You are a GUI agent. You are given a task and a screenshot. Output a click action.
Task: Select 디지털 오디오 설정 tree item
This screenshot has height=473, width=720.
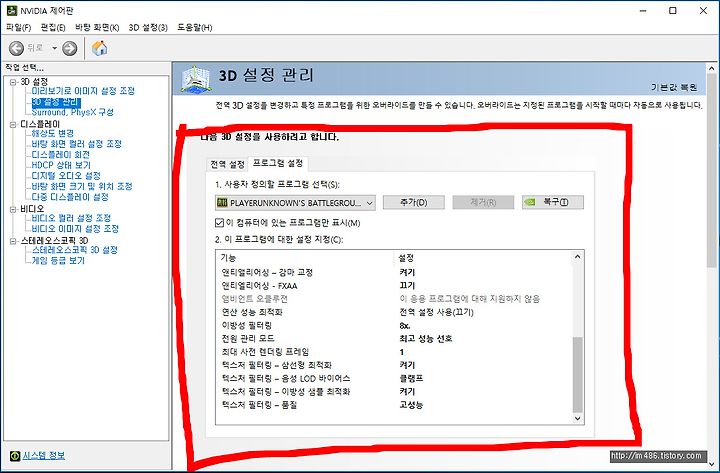66,175
